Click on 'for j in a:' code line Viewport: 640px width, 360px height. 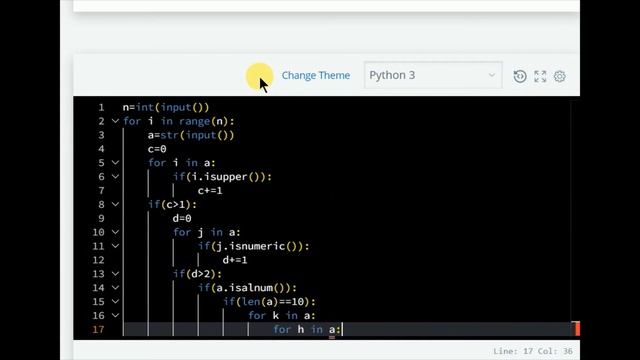tap(207, 232)
